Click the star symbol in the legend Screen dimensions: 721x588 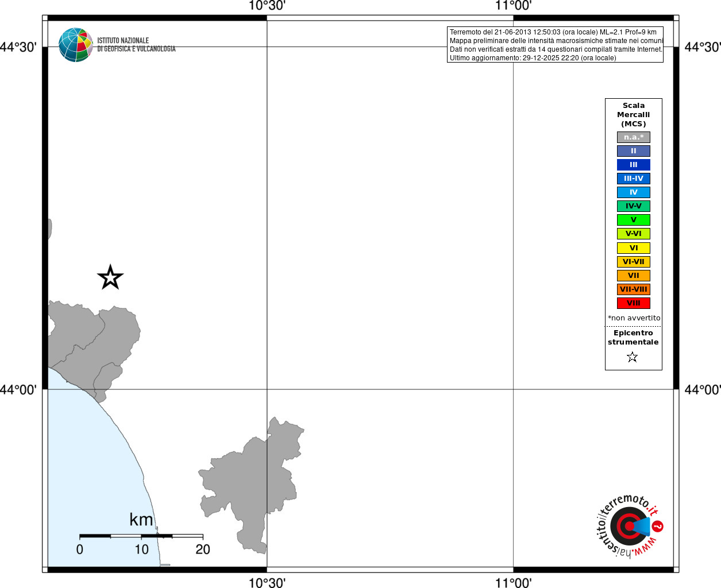click(633, 357)
